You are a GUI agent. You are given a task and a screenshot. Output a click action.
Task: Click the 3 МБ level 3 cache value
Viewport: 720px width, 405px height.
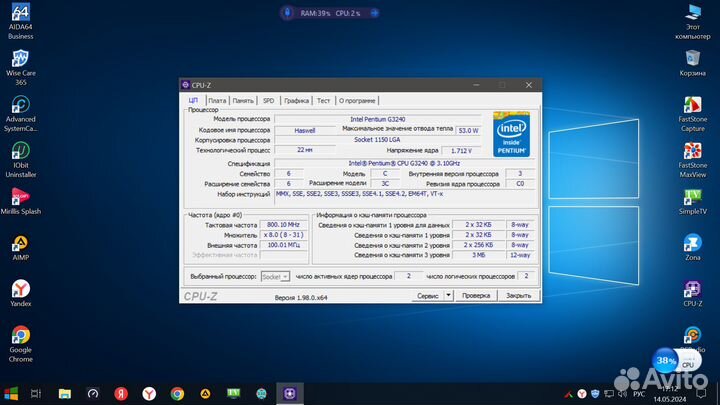click(x=478, y=255)
